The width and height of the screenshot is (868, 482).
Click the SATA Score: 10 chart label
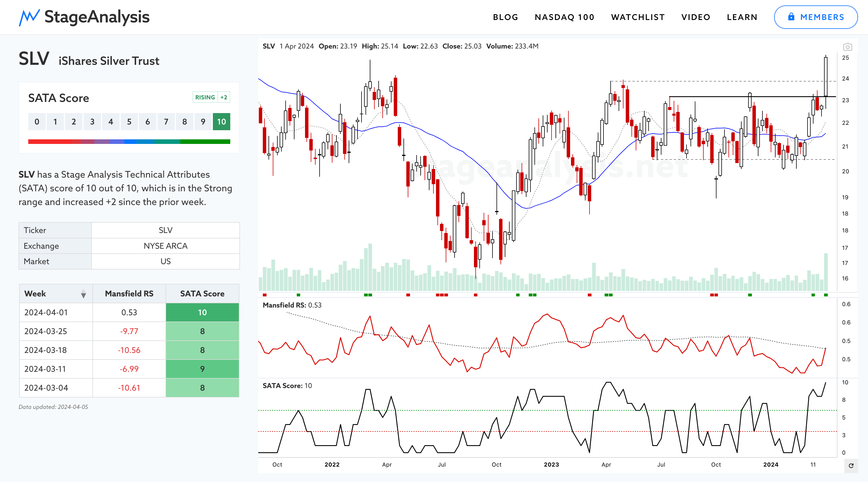tap(287, 386)
